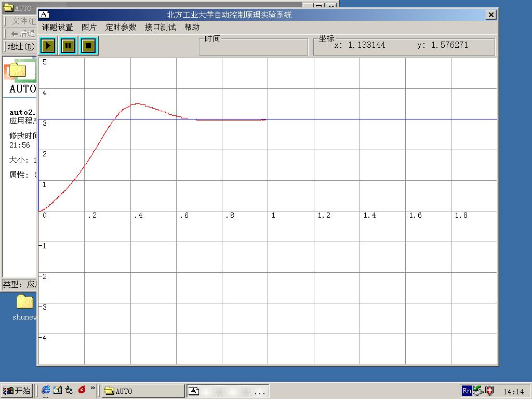Click the app icon in the title bar
The image size is (532, 399).
click(45, 15)
